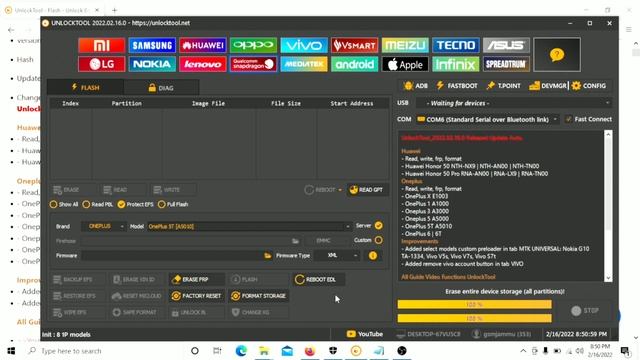Screen dimensions: 640x360
Task: Click the upper 100% progress bar
Action: click(474, 304)
